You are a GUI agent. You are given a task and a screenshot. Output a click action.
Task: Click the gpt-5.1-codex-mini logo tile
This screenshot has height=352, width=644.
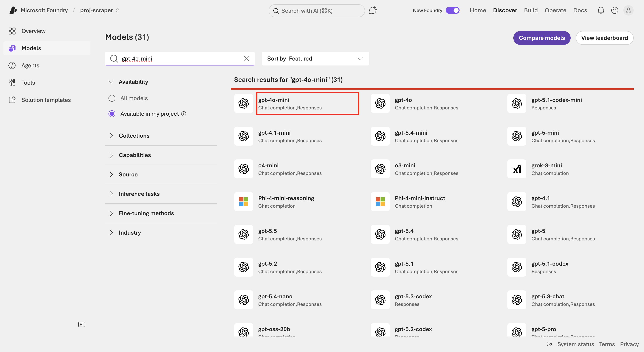517,103
